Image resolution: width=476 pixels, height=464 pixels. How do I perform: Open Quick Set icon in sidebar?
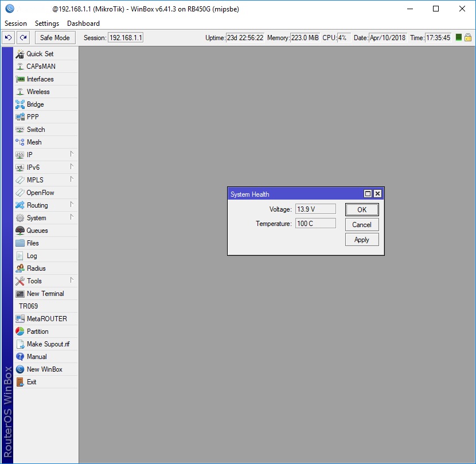[x=19, y=54]
